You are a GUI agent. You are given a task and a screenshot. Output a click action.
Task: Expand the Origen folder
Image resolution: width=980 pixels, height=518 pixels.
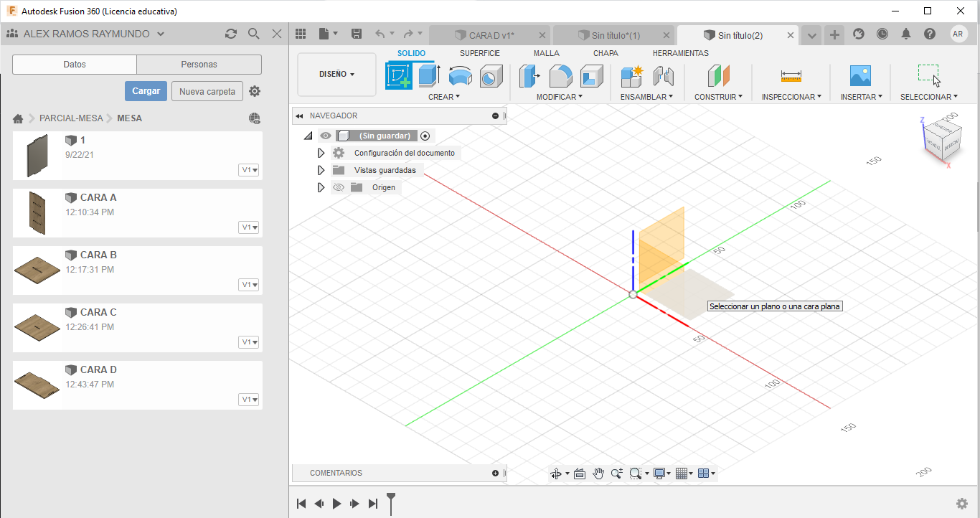coord(321,187)
